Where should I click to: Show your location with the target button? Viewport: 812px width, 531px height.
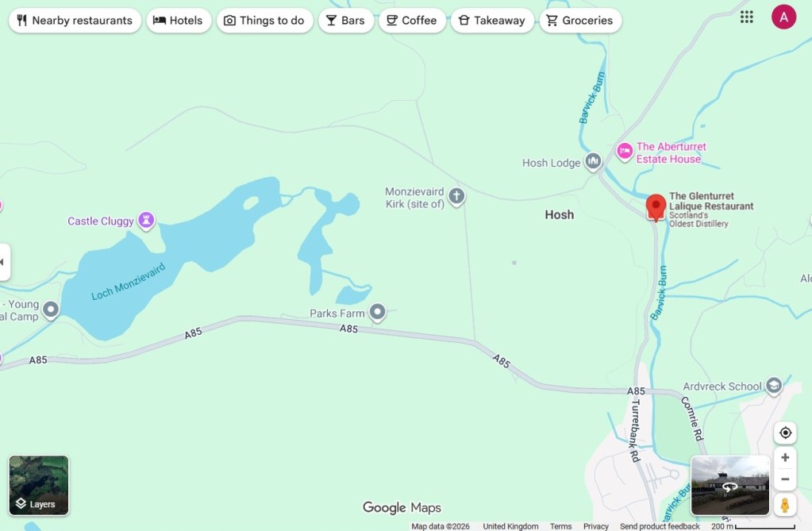click(785, 433)
